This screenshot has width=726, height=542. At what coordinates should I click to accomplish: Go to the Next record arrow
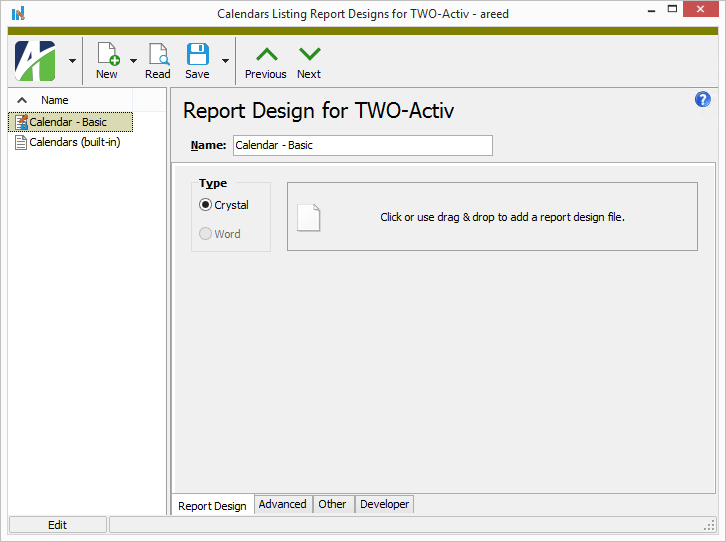[x=309, y=60]
